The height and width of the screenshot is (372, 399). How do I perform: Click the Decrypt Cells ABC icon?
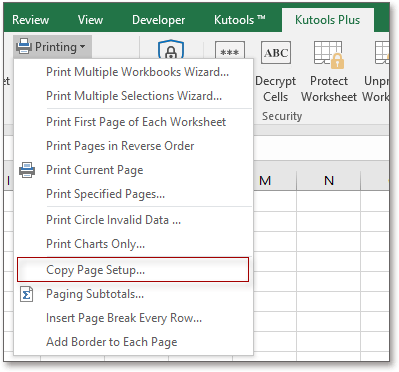pyautogui.click(x=276, y=53)
